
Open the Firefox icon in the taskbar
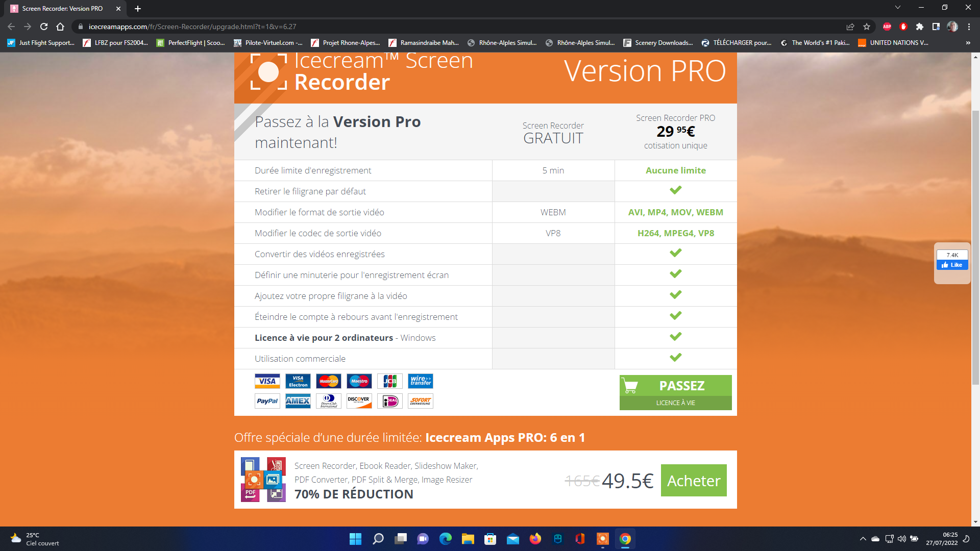[x=535, y=539]
